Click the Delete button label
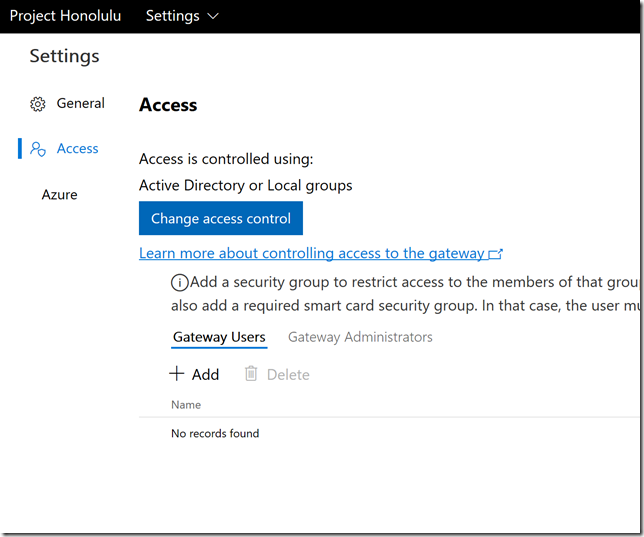The image size is (644, 537). click(288, 374)
